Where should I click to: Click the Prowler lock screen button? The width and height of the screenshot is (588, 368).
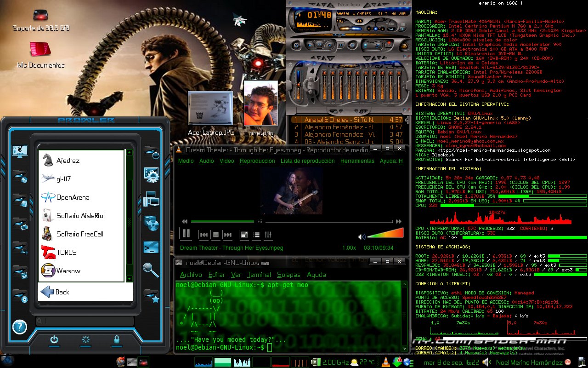[117, 340]
